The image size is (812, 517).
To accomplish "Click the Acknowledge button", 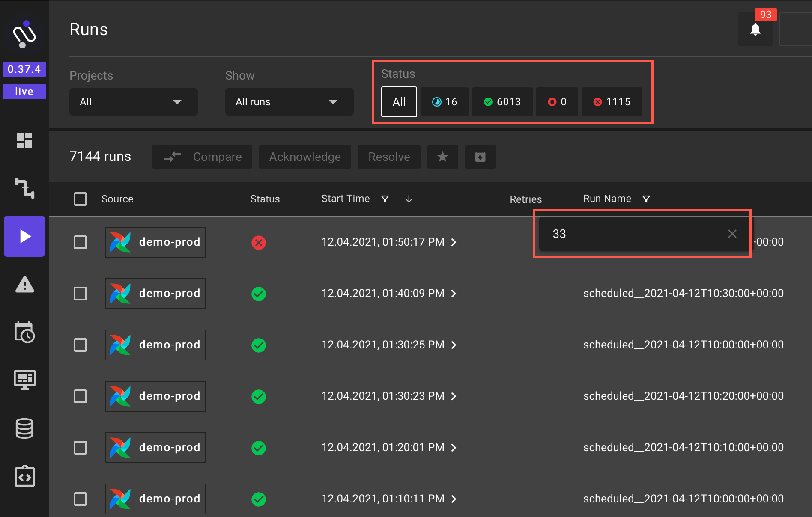I will click(305, 157).
